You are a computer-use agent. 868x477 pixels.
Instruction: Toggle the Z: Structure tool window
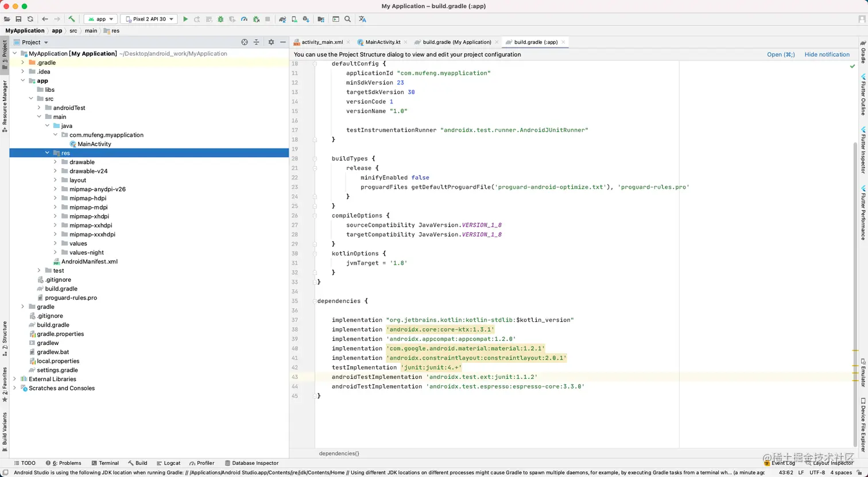click(5, 339)
